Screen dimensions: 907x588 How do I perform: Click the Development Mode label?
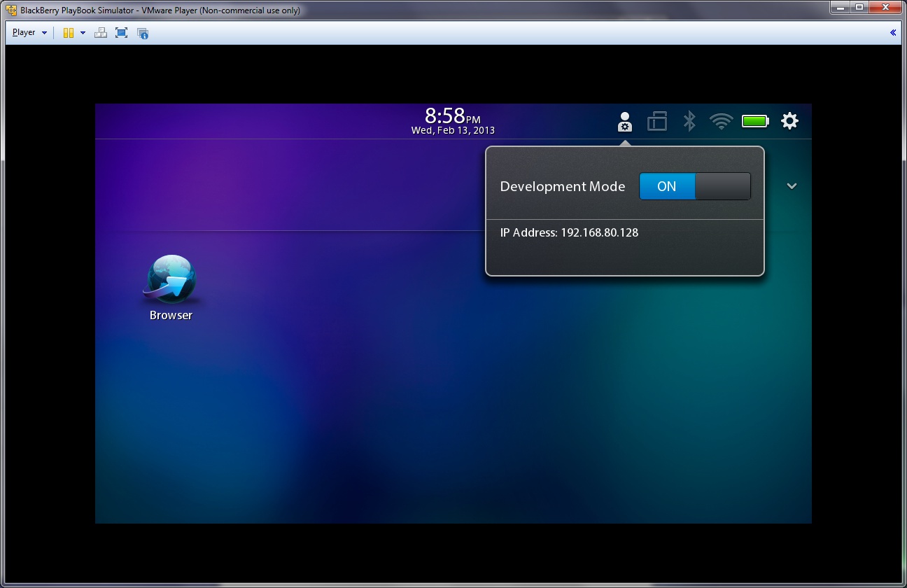click(563, 187)
